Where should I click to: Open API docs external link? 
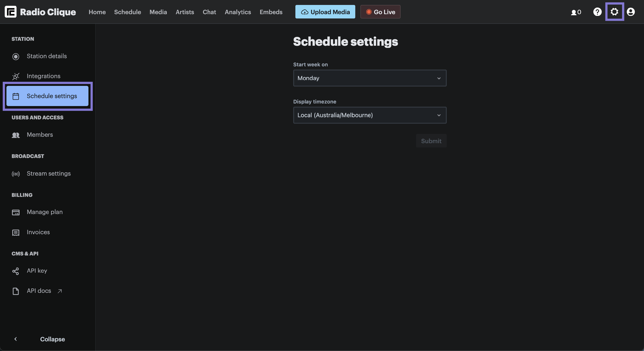tap(47, 291)
